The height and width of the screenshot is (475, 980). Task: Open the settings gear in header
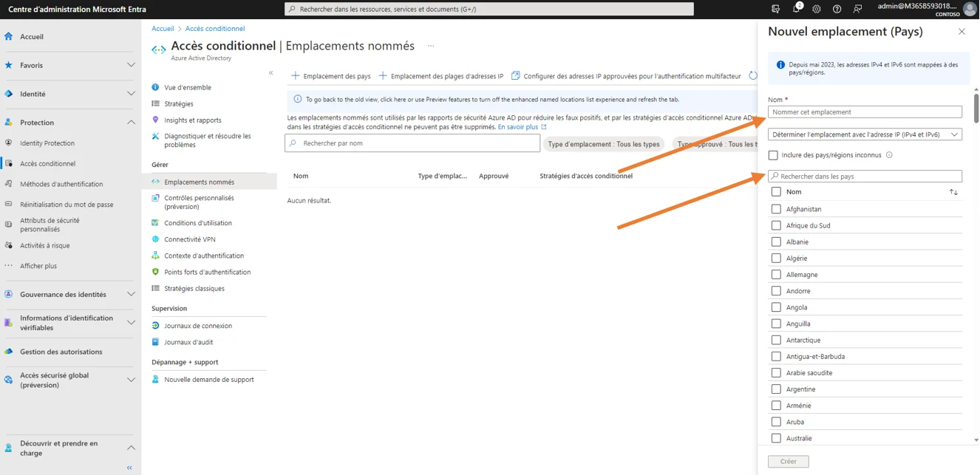(817, 9)
